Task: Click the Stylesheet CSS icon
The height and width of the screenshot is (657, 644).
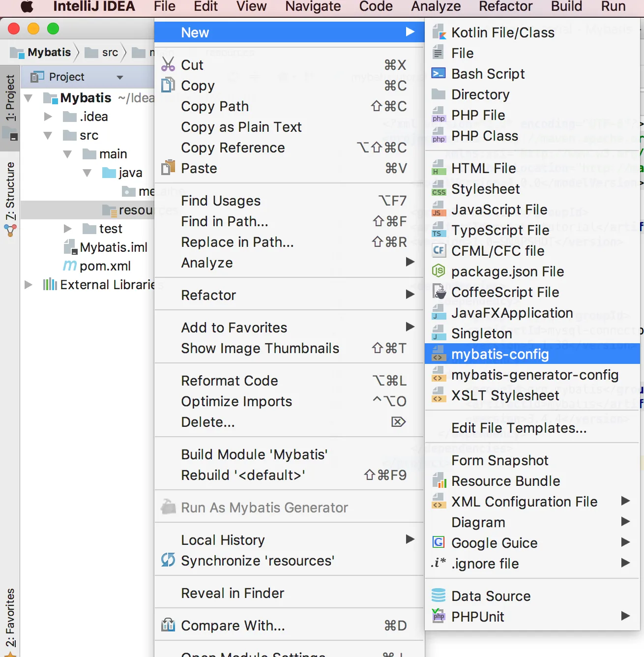Action: [438, 189]
